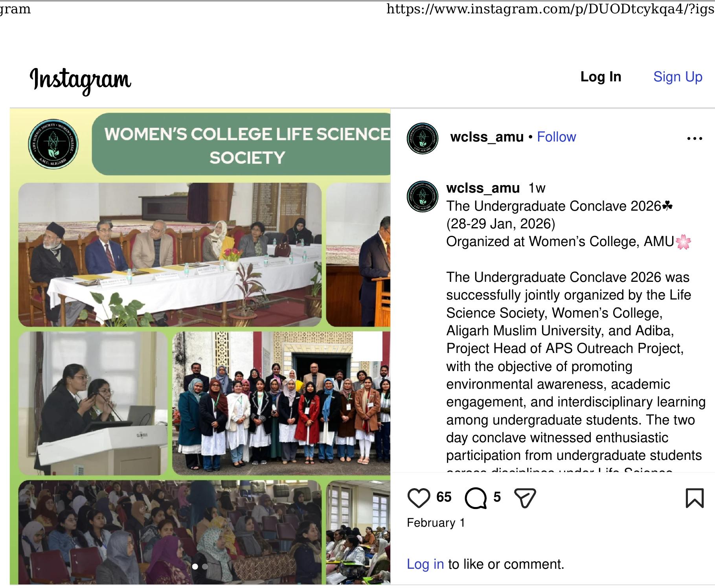This screenshot has height=588, width=715.
Task: Click the Log in to like link
Action: click(425, 564)
